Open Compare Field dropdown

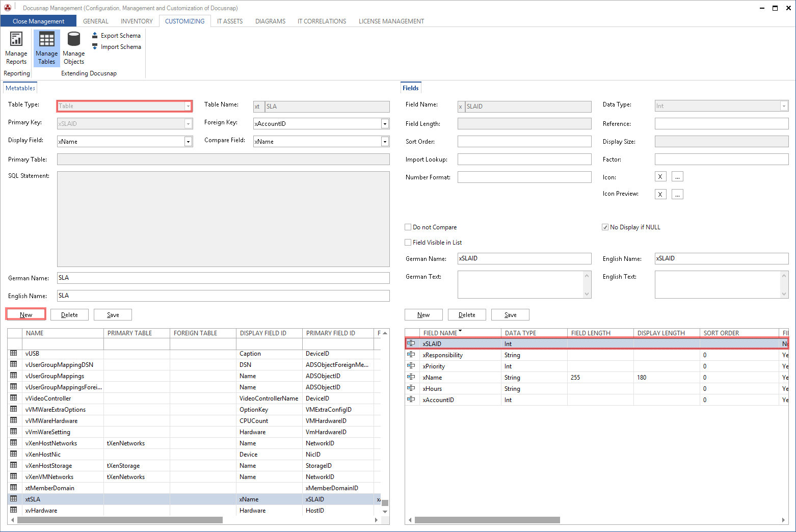(x=385, y=142)
